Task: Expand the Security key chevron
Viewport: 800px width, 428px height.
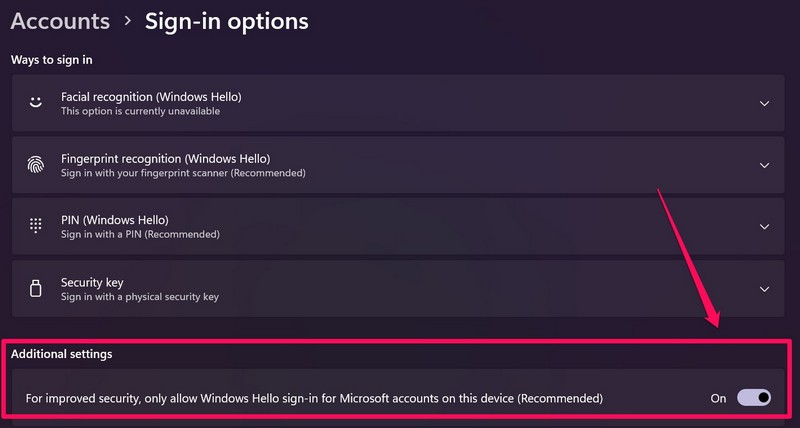Action: coord(764,289)
